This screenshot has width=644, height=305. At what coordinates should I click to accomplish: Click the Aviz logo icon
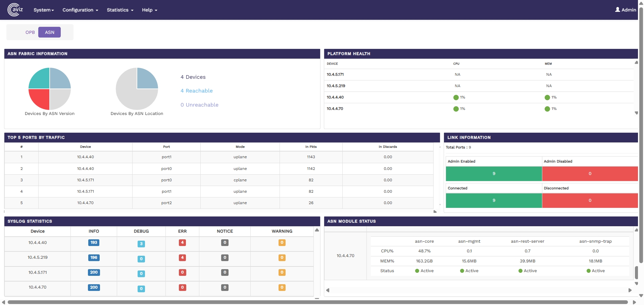[15, 10]
